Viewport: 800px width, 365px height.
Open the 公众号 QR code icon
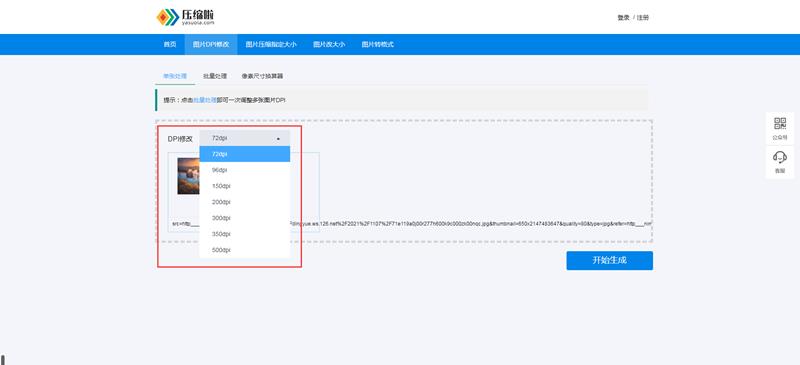pyautogui.click(x=780, y=129)
